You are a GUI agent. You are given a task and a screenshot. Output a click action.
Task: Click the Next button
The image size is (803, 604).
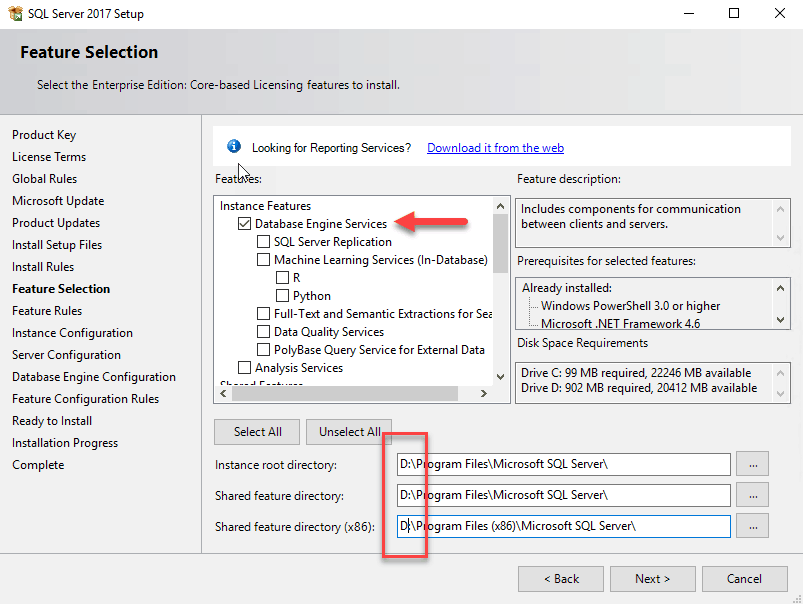[x=652, y=579]
